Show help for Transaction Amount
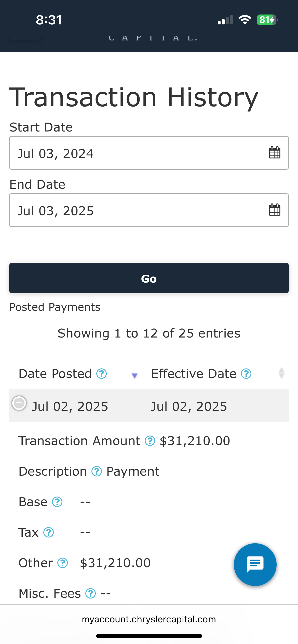The height and width of the screenshot is (644, 298). click(150, 441)
